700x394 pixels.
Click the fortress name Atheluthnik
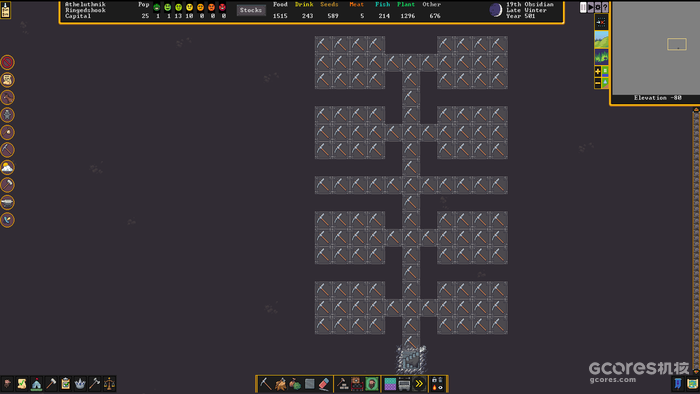pyautogui.click(x=85, y=4)
